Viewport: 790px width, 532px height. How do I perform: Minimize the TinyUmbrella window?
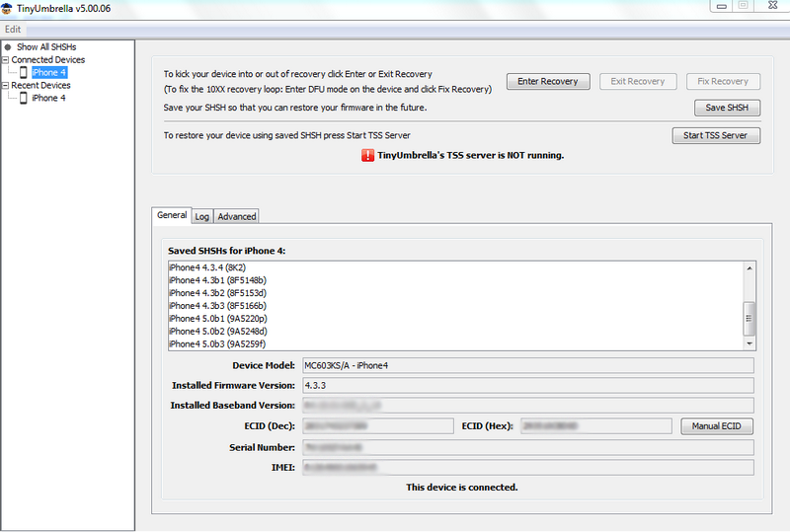(x=722, y=6)
